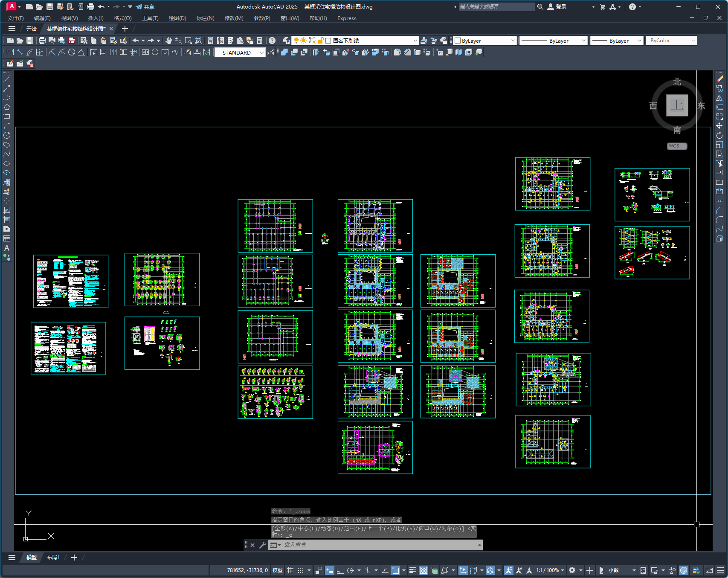
Task: Click the Help question mark in toolbar
Action: click(272, 41)
